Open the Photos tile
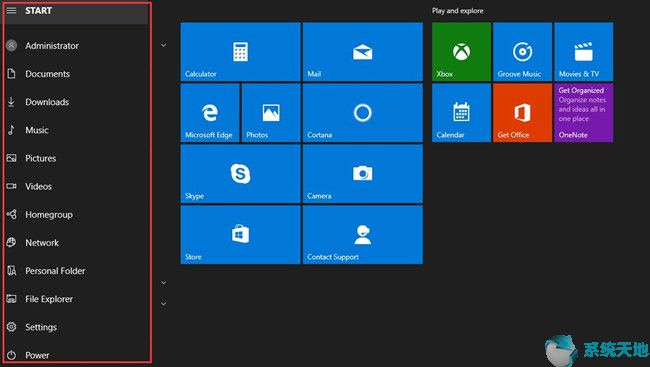Viewport: 650px width, 367px height. pyautogui.click(x=271, y=113)
